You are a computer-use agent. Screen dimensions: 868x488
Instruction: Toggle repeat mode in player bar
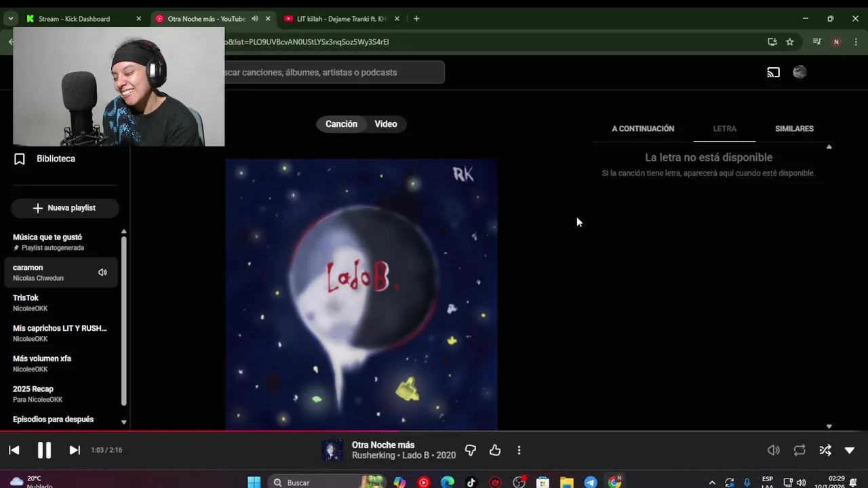pyautogui.click(x=800, y=450)
